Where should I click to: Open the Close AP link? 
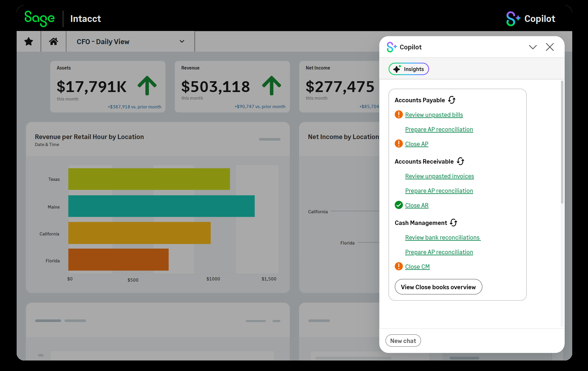417,144
